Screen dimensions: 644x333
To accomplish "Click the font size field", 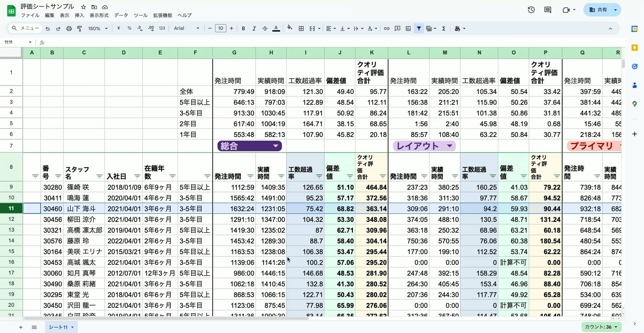I will [x=221, y=29].
